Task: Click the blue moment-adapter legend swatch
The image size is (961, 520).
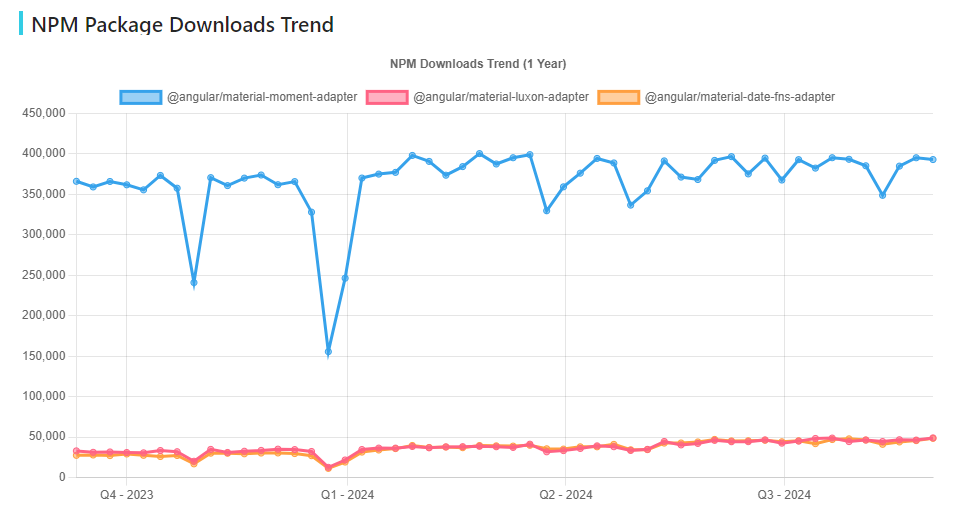Action: click(140, 97)
